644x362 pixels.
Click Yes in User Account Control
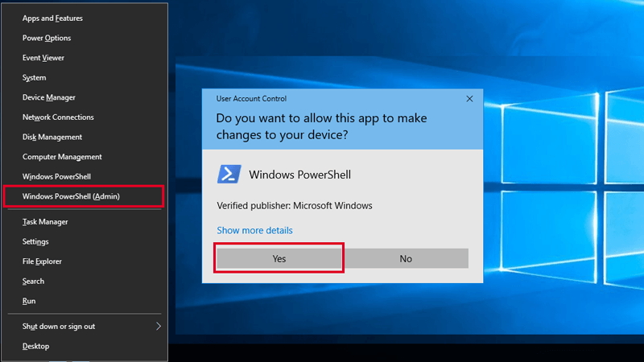pos(279,258)
